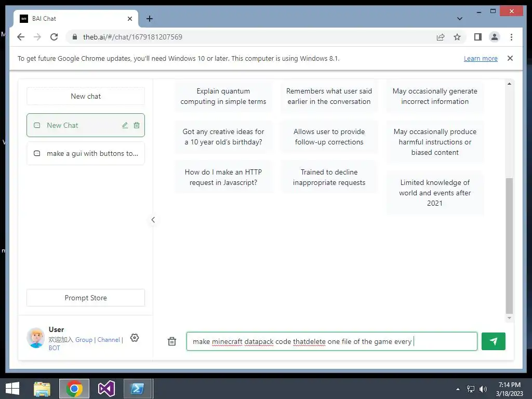
Task: Click the browser forward arrow
Action: pos(37,37)
